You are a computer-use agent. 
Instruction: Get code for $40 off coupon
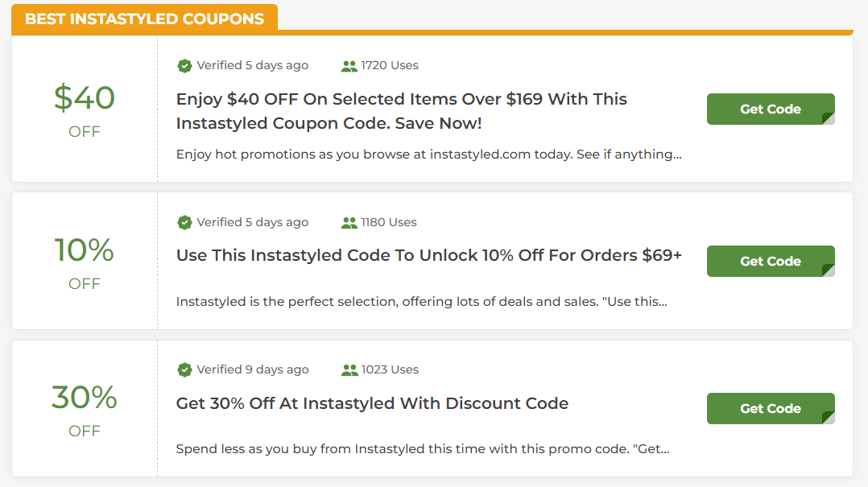(x=771, y=109)
